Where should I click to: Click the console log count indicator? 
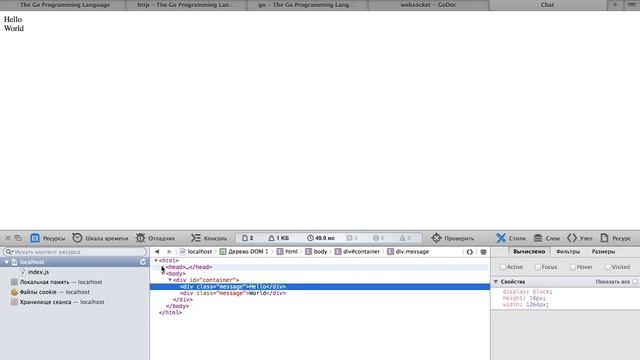coord(352,238)
